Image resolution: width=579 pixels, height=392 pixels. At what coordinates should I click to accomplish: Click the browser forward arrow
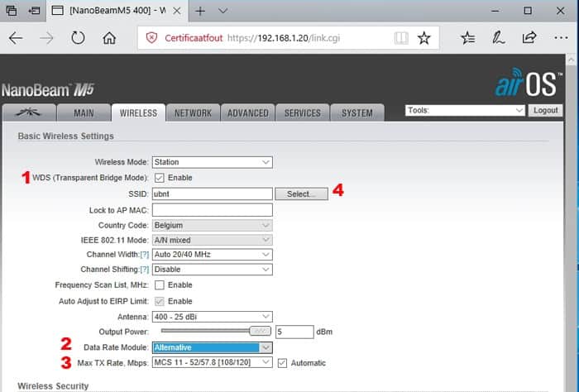(x=46, y=38)
